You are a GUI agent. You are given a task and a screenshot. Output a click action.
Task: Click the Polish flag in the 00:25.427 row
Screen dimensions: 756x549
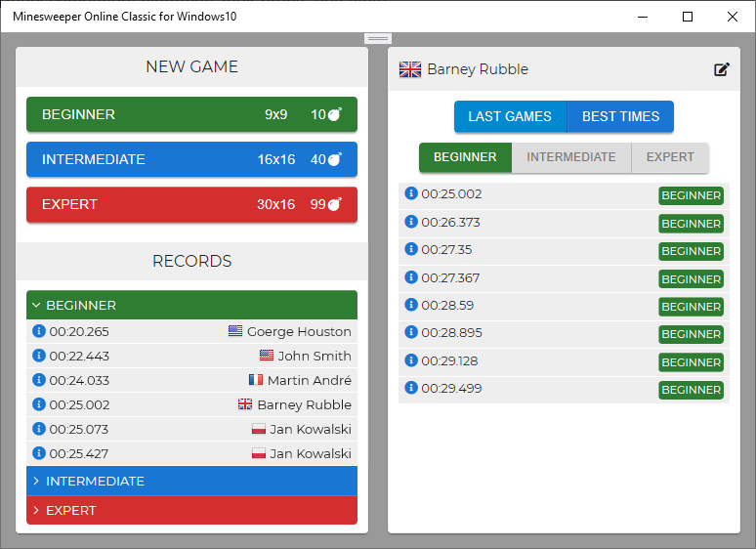click(259, 453)
